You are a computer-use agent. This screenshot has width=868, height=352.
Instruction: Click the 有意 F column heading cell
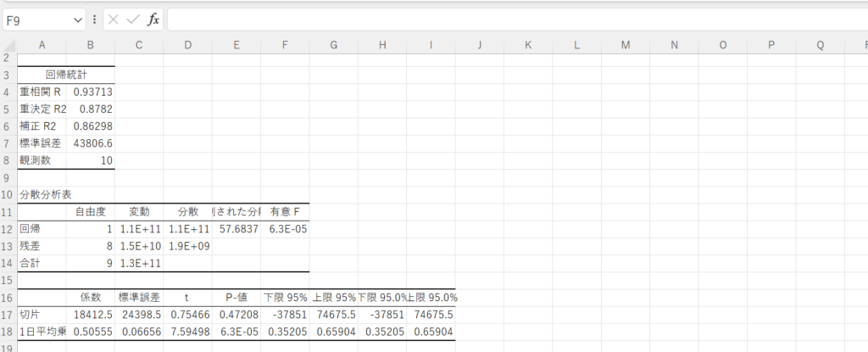tap(285, 211)
